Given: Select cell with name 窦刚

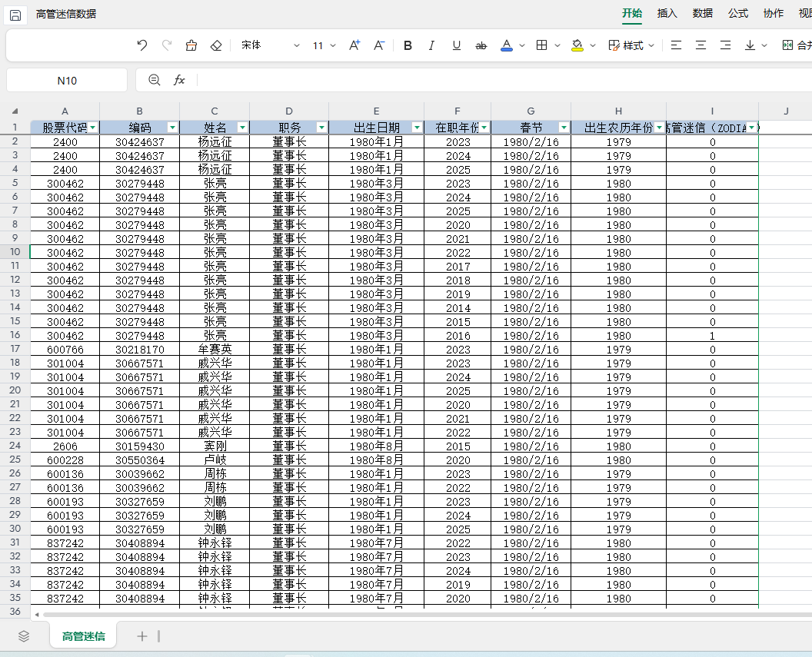Looking at the screenshot, I should 215,446.
